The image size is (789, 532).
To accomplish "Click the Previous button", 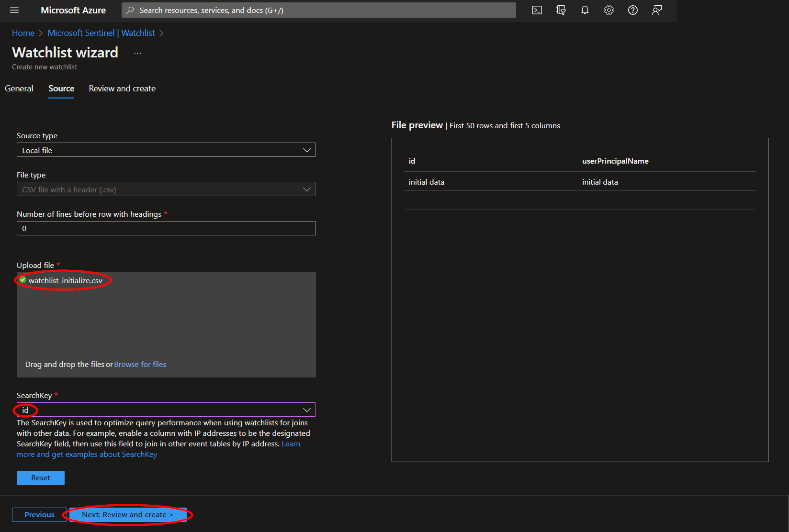I will (39, 515).
